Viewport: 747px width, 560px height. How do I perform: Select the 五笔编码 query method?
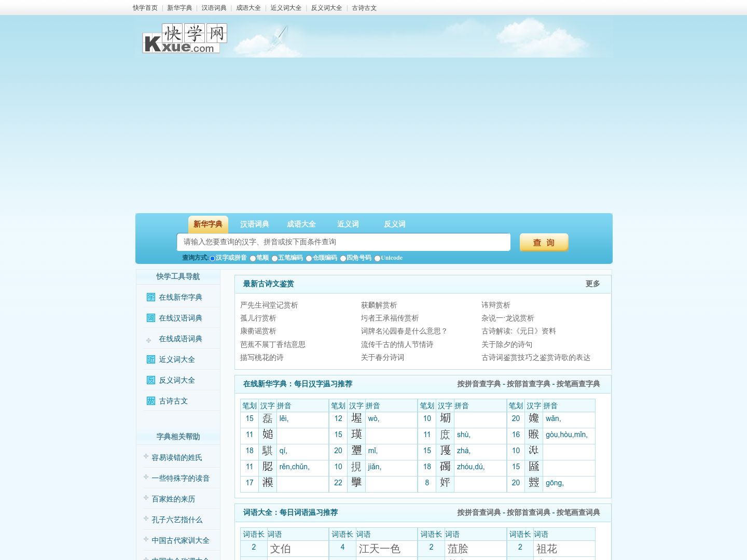point(274,258)
